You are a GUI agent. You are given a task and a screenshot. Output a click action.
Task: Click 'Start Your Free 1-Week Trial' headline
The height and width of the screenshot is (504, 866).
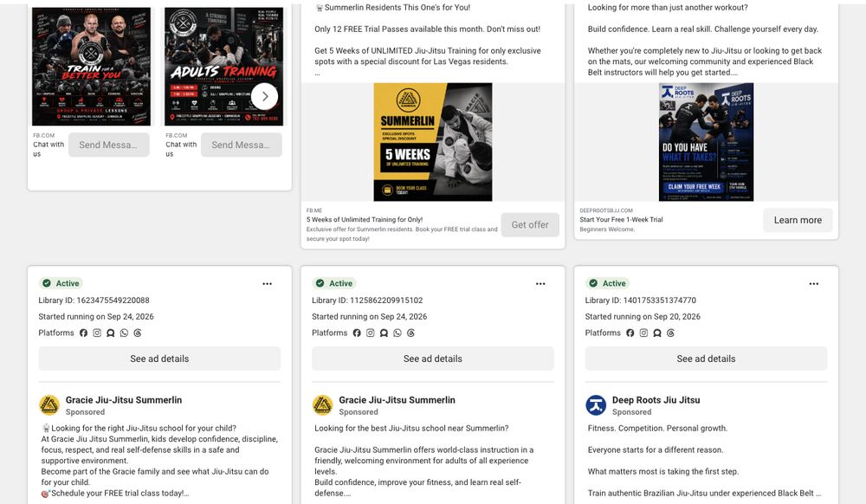tap(621, 220)
